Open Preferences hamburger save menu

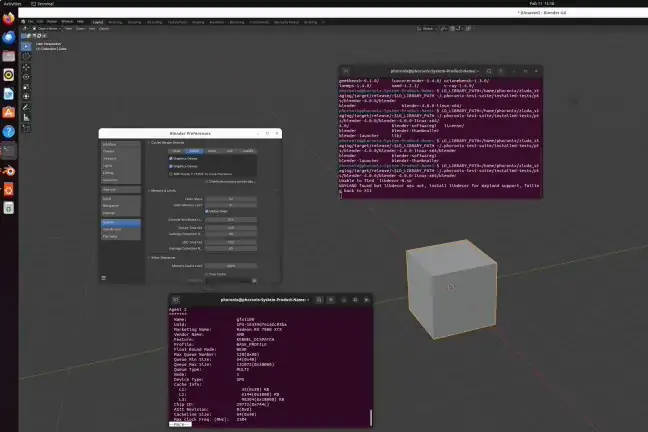(x=104, y=277)
